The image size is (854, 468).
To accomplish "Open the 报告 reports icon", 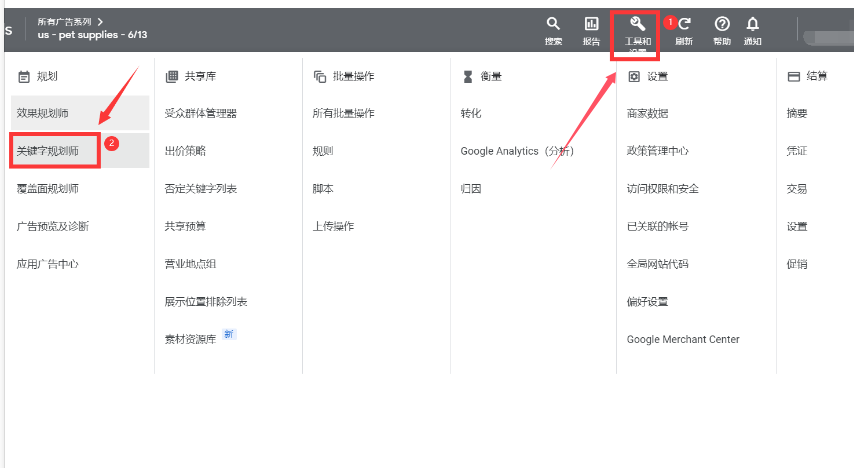I will [591, 24].
